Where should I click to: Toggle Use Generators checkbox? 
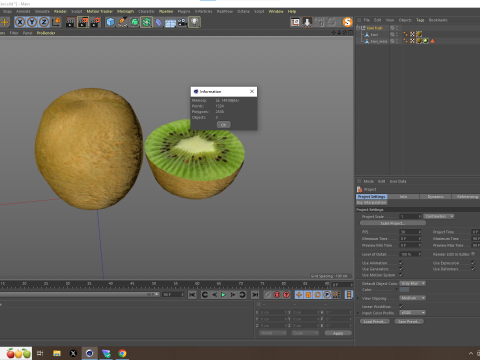[x=401, y=269]
